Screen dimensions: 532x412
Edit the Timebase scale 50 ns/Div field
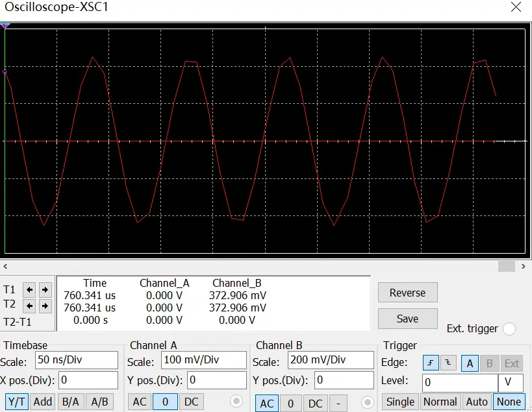(x=77, y=360)
